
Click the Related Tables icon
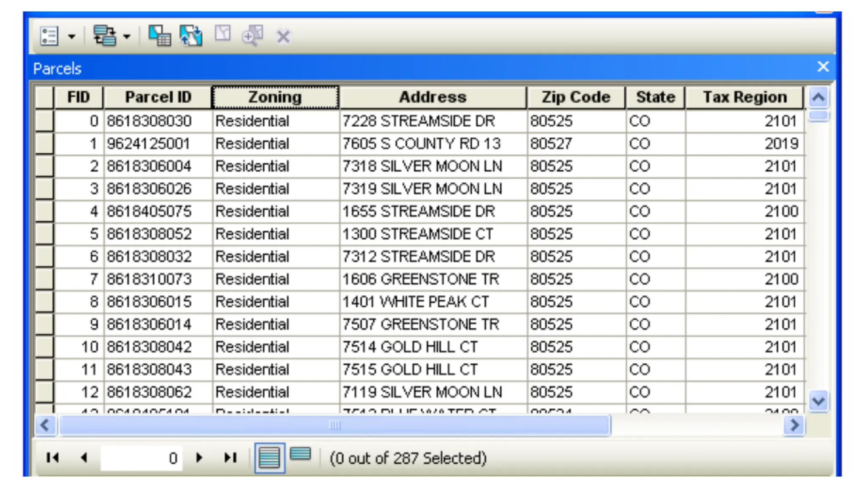point(105,36)
